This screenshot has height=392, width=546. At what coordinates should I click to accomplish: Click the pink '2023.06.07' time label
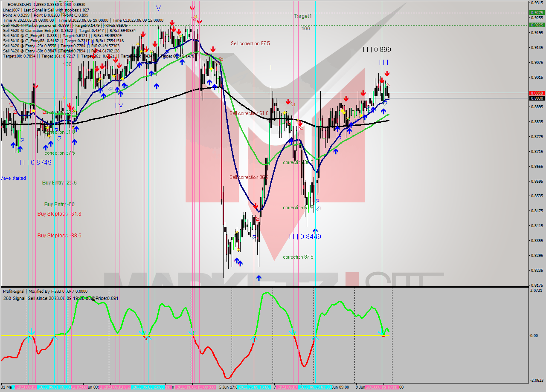[x=288, y=387]
